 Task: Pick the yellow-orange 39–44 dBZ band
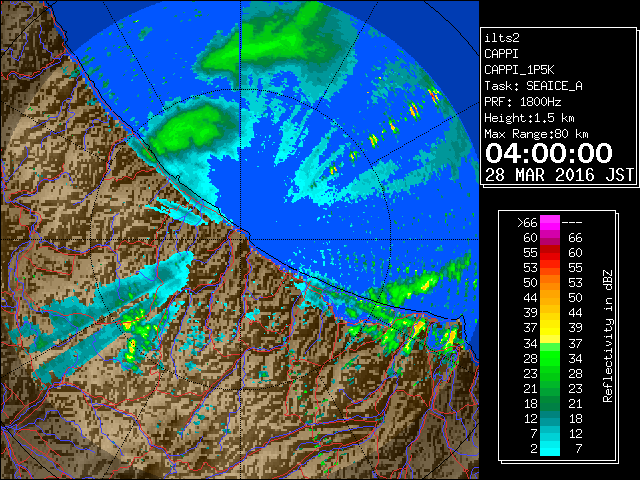pyautogui.click(x=550, y=313)
